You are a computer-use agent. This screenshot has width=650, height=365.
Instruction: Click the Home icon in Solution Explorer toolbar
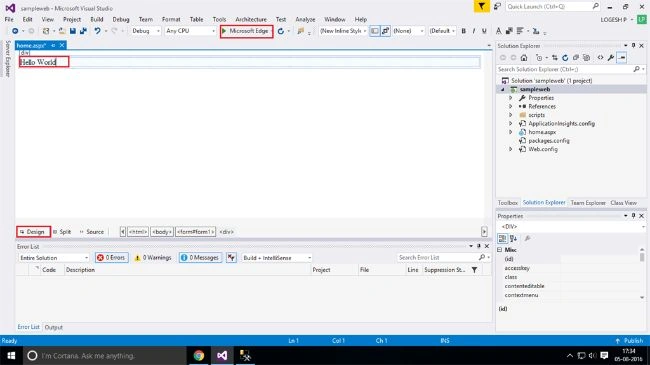pos(524,58)
